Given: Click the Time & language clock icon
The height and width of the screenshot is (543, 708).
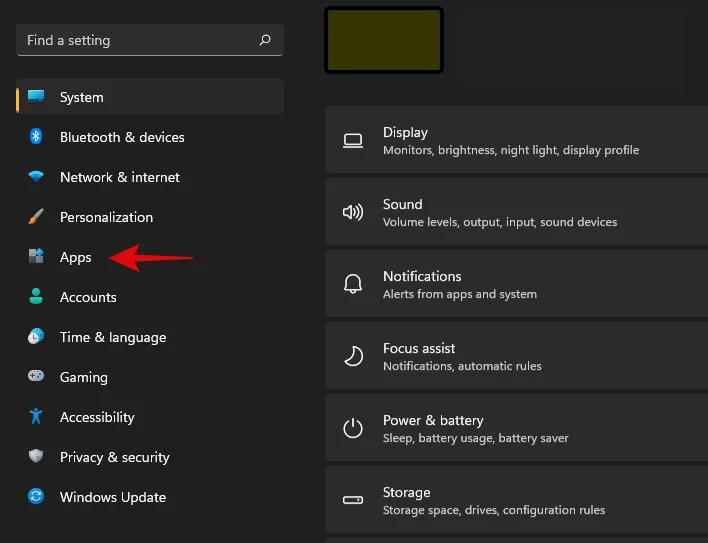Looking at the screenshot, I should (36, 337).
